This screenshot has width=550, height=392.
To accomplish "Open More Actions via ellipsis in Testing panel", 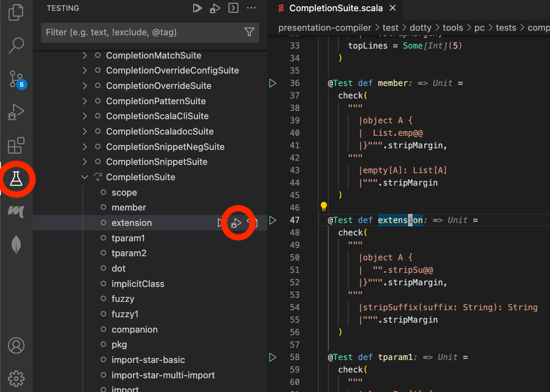I will tap(251, 8).
